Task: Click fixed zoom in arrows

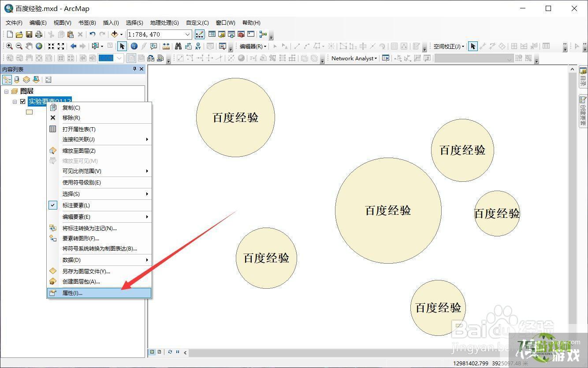Action: [x=51, y=46]
